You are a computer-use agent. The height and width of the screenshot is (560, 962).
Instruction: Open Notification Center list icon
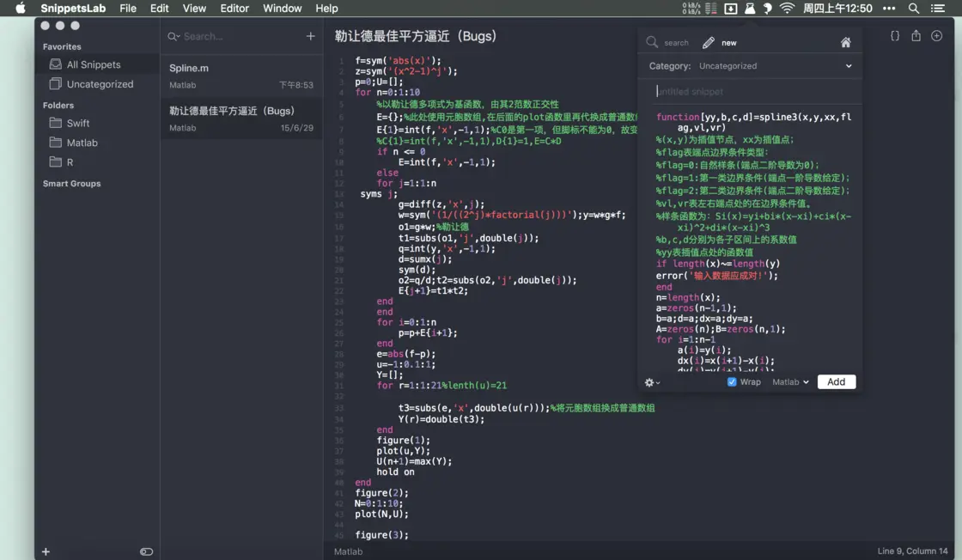tap(937, 8)
